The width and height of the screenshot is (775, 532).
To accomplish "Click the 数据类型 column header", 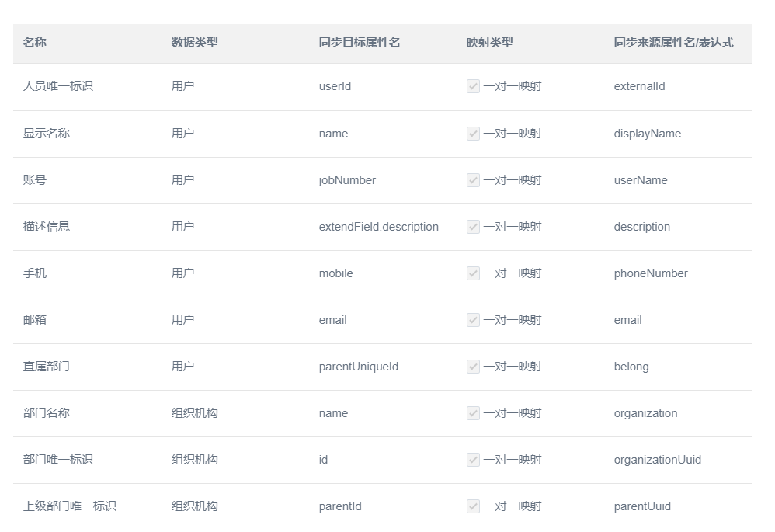I will click(194, 43).
